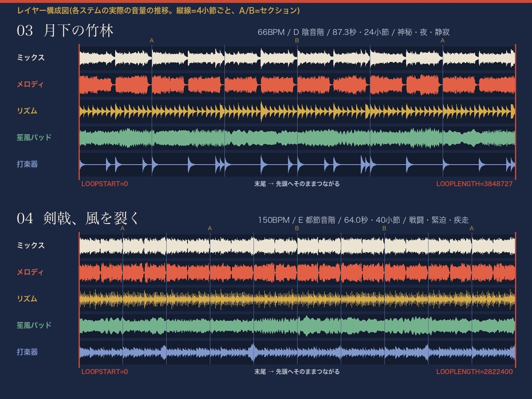Screen dimensions: 532x399
Task: Click the blue 打楽器 waveform of 月下の竹林
Action: pyautogui.click(x=297, y=165)
